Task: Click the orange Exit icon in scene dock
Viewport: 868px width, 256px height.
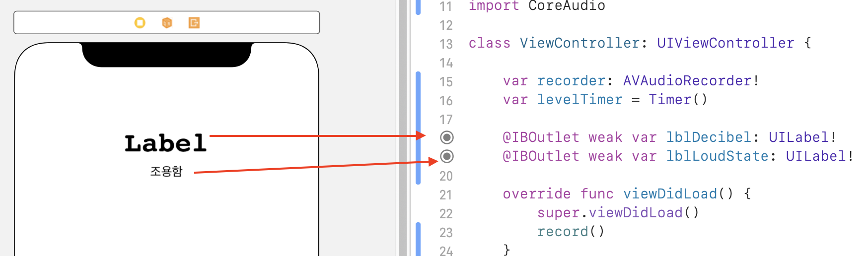Action: pyautogui.click(x=194, y=23)
